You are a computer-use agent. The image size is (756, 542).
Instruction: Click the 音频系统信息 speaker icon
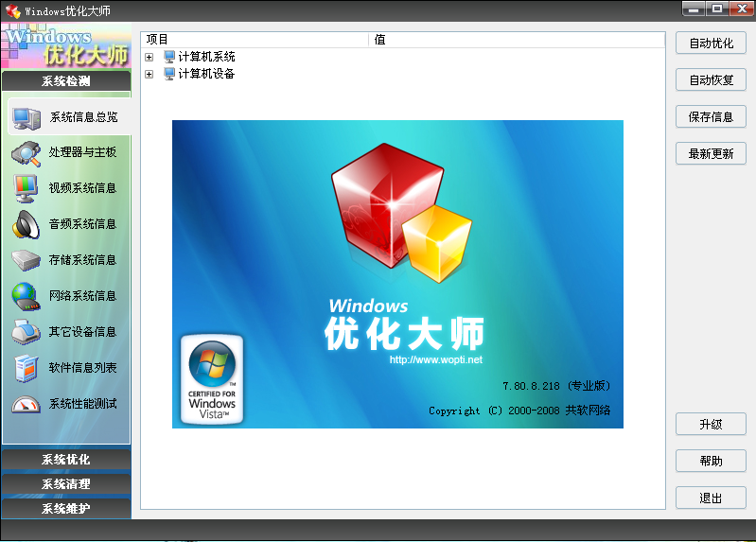[x=26, y=225]
